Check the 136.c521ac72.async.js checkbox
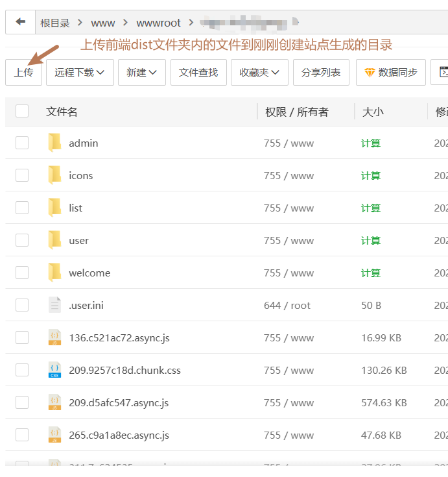The image size is (448, 477). pyautogui.click(x=22, y=337)
